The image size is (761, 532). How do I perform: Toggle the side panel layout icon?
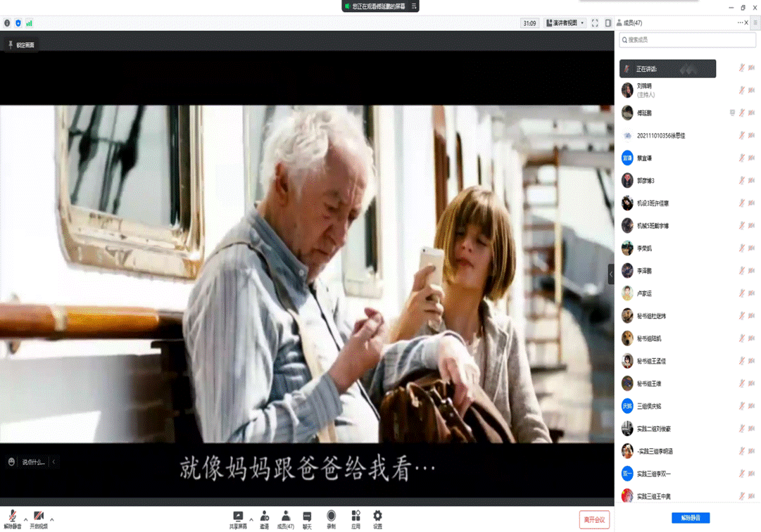[x=608, y=23]
